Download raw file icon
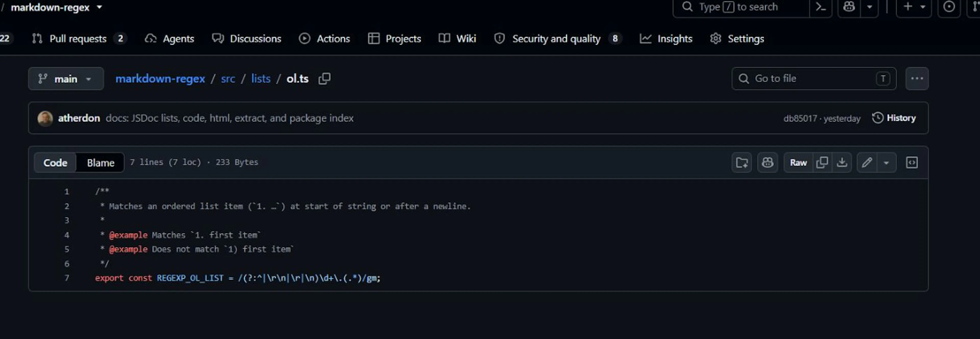This screenshot has height=339, width=980. [842, 163]
